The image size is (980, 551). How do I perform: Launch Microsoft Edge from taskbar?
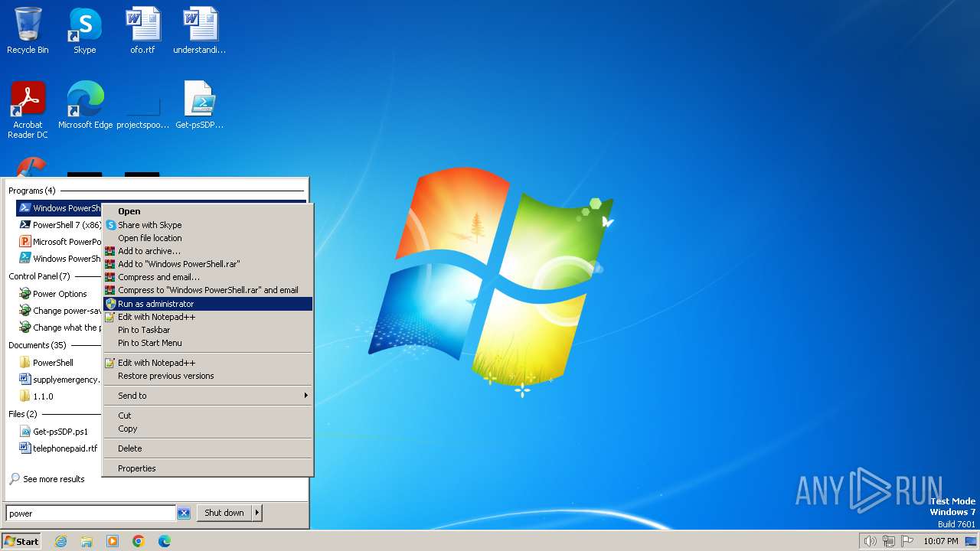pos(165,541)
